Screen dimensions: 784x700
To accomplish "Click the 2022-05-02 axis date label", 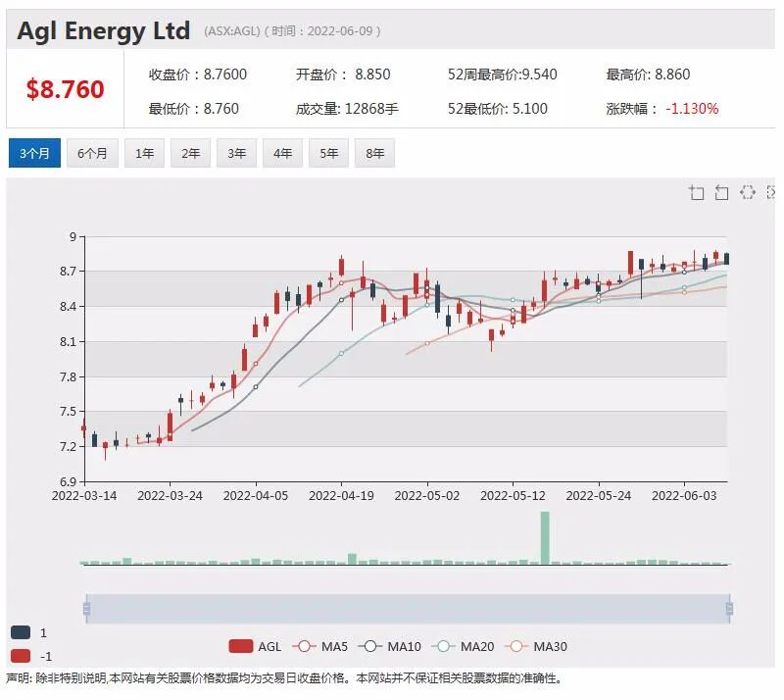I will (427, 496).
